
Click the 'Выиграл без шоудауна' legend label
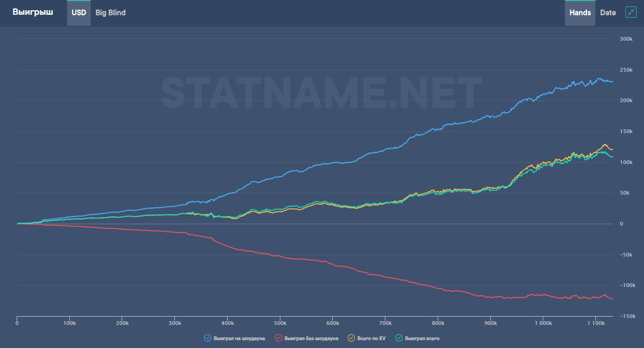click(x=311, y=338)
